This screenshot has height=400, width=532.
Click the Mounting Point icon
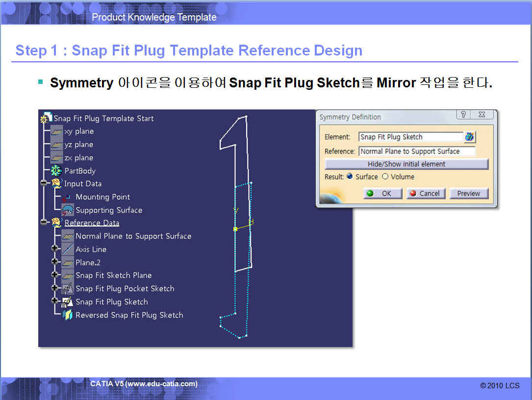tap(67, 197)
